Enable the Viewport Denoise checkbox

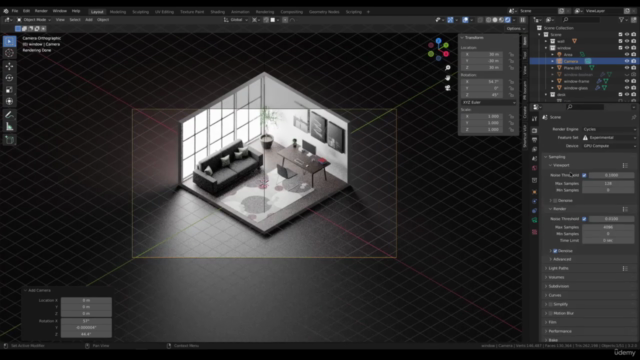point(555,201)
